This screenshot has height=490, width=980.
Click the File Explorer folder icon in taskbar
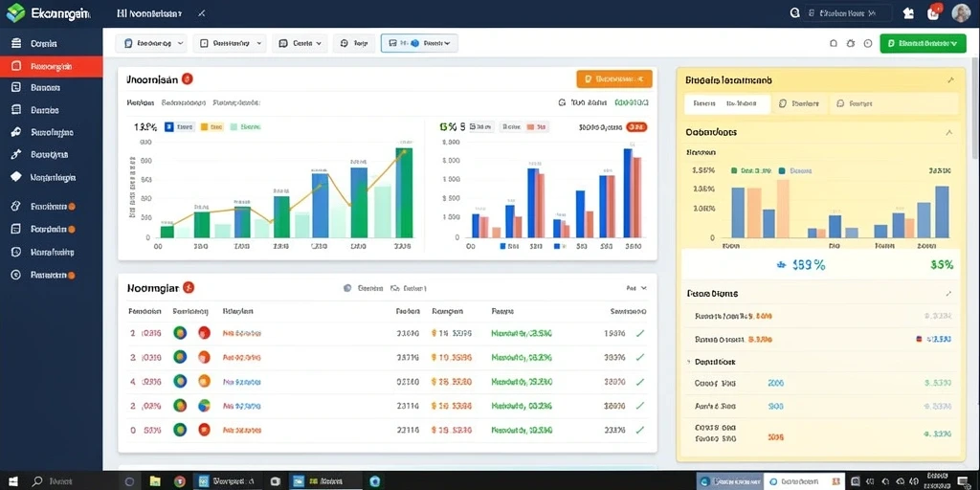pos(155,482)
